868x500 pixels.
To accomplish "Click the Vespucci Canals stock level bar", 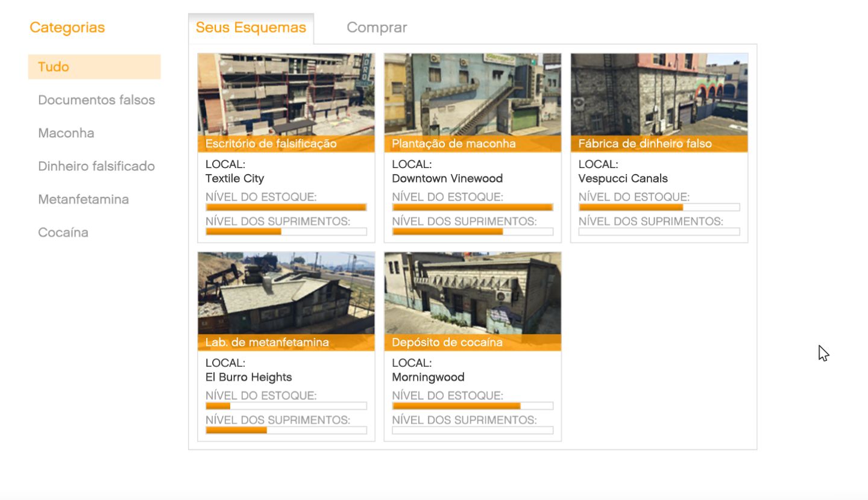I will tap(659, 207).
